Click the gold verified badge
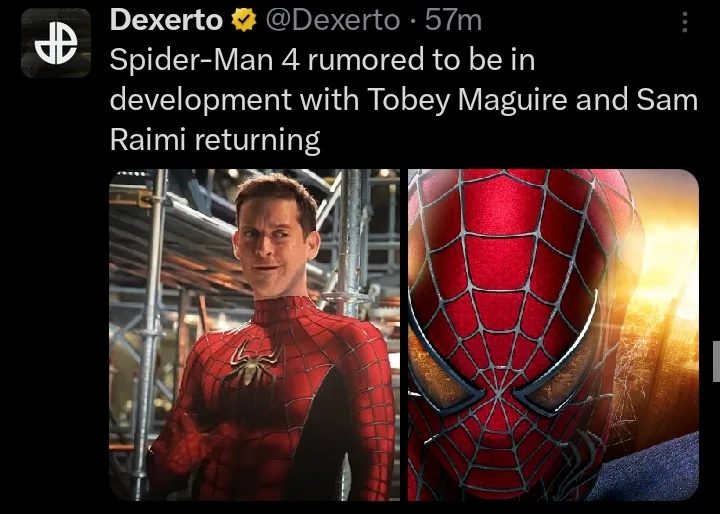The height and width of the screenshot is (514, 720). pos(243,21)
